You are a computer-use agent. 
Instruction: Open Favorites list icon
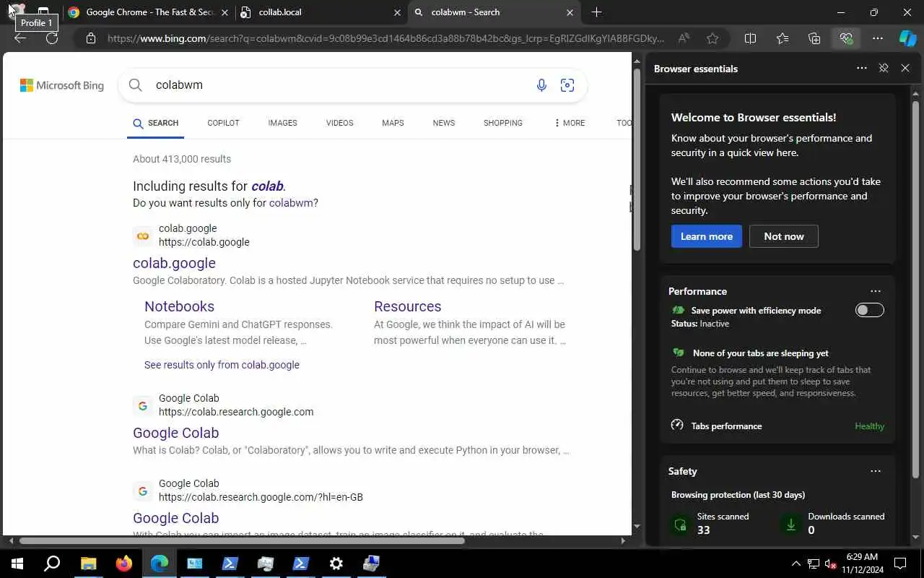click(x=783, y=38)
